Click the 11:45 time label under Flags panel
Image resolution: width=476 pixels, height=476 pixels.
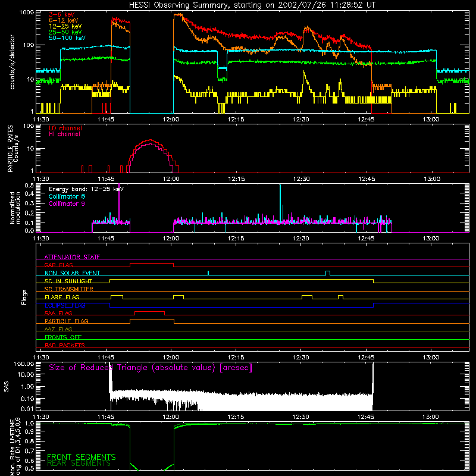pyautogui.click(x=106, y=358)
